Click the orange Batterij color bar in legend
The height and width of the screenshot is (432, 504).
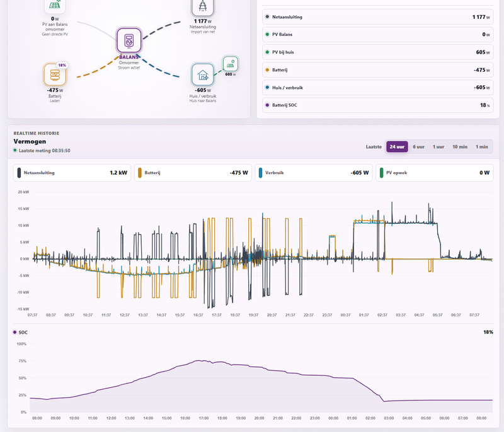point(140,173)
